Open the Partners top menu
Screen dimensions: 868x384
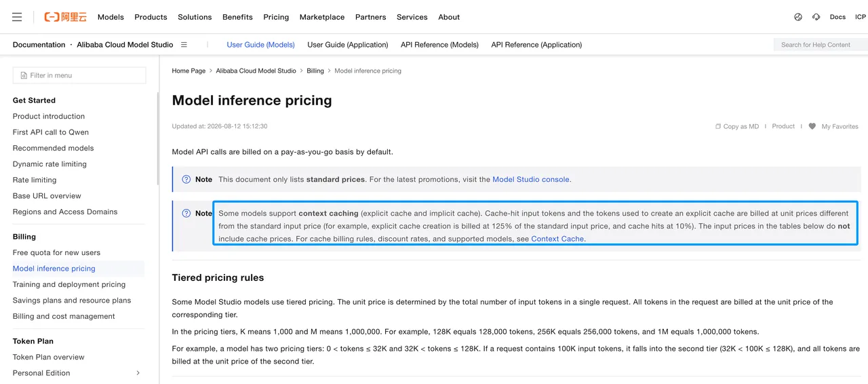(371, 17)
